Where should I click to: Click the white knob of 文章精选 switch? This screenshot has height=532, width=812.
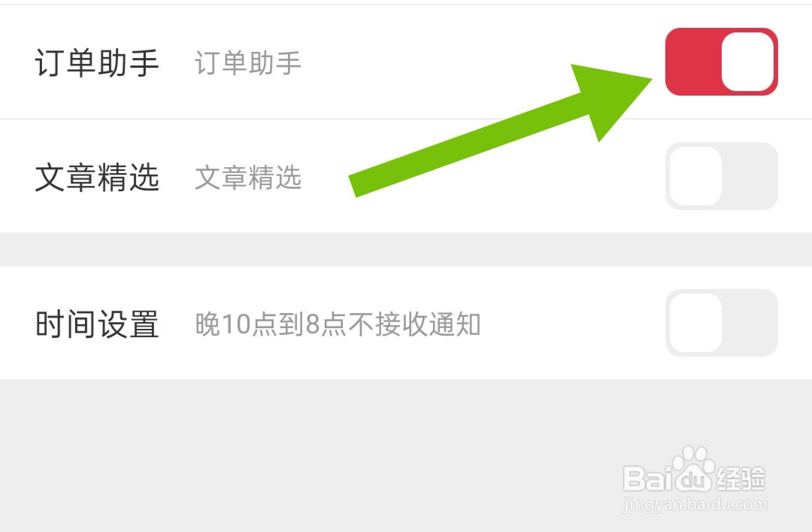coord(695,176)
